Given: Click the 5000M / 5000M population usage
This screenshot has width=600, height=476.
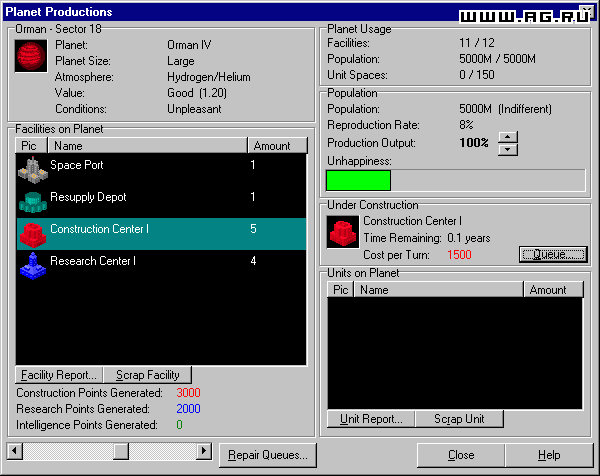Looking at the screenshot, I should [497, 59].
